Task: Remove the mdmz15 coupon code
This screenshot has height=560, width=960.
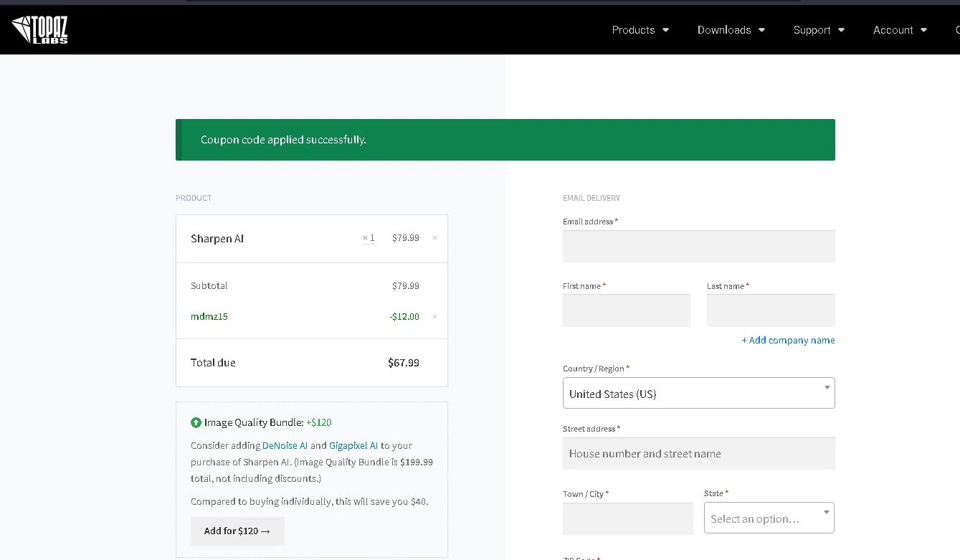Action: (x=434, y=316)
